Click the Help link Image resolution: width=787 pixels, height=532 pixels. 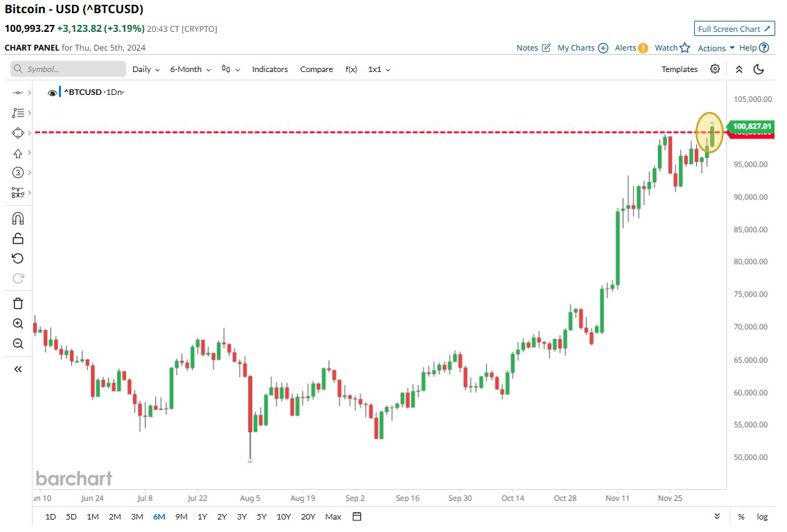(748, 48)
